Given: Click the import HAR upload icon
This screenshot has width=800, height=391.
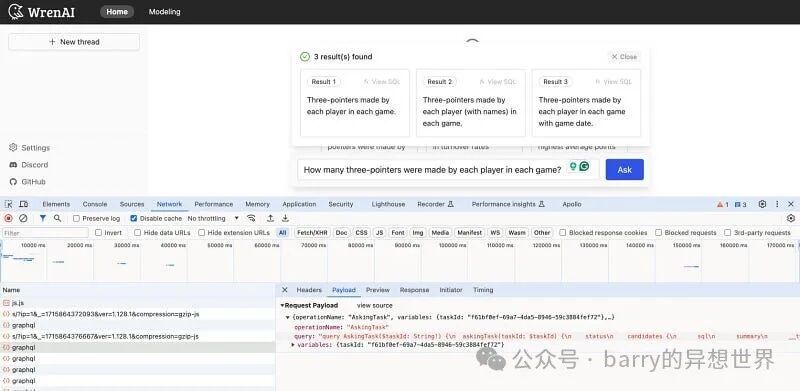Looking at the screenshot, I should click(270, 218).
